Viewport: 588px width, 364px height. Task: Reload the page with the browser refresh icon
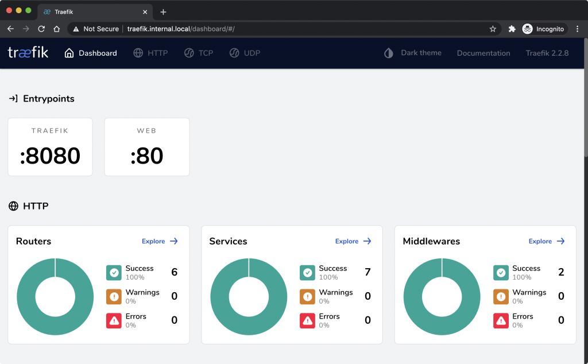click(x=41, y=29)
